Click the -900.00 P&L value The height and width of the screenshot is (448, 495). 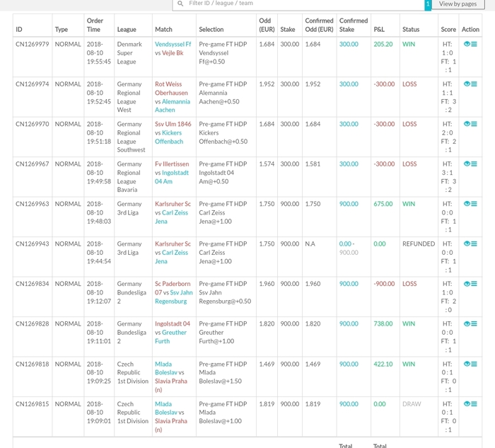(x=384, y=284)
